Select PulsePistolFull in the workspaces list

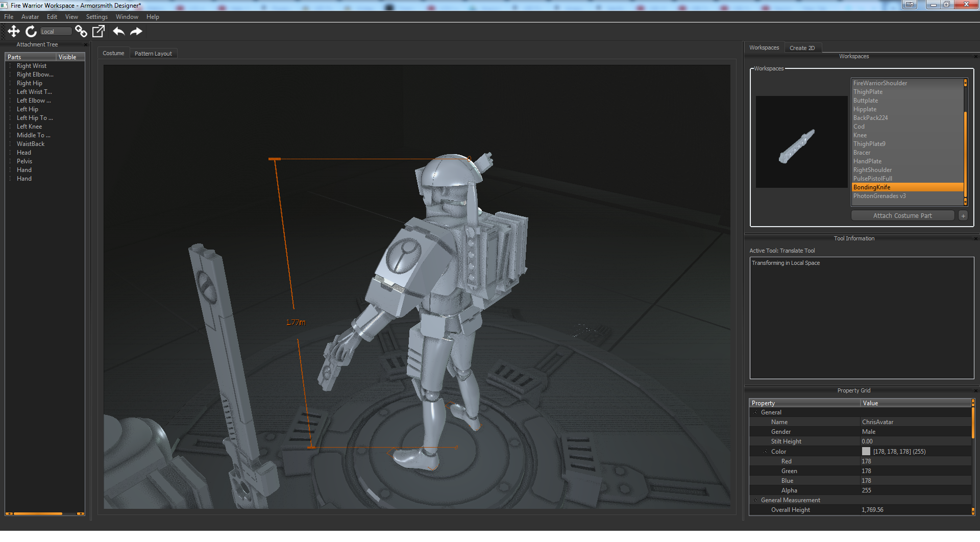click(x=872, y=179)
